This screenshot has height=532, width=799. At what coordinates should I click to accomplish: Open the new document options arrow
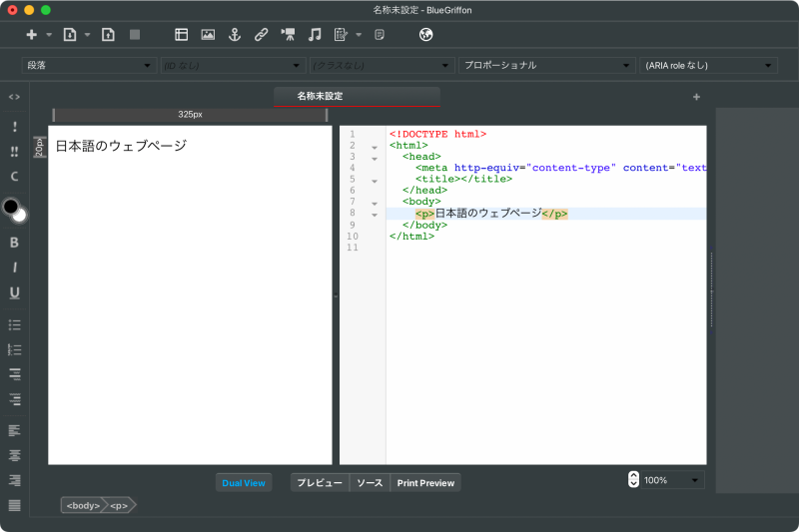pyautogui.click(x=49, y=35)
